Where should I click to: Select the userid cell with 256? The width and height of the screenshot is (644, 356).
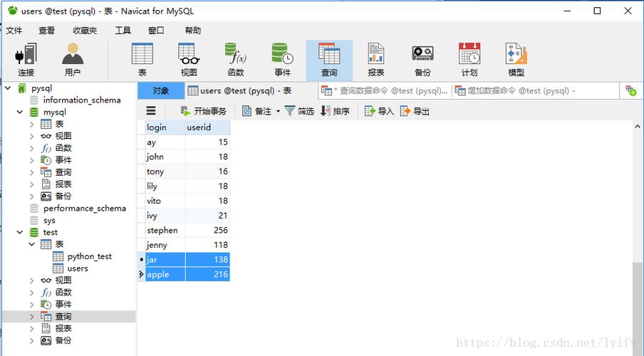click(x=208, y=231)
